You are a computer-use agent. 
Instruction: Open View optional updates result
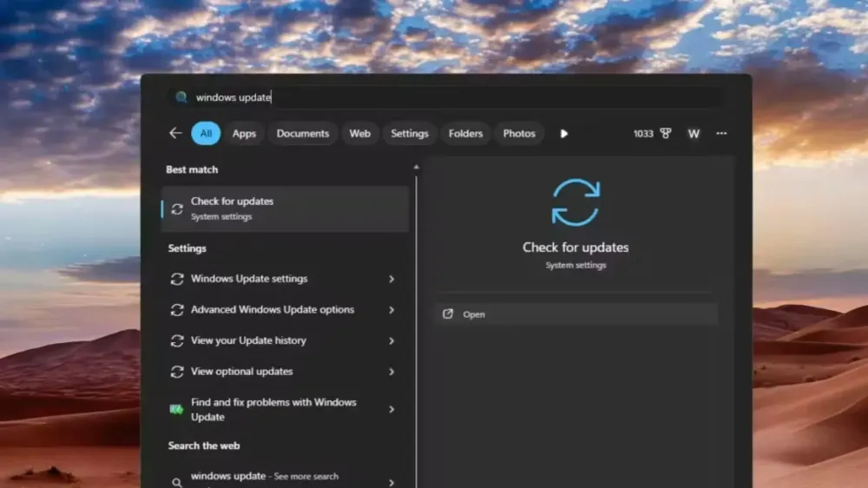pyautogui.click(x=285, y=372)
